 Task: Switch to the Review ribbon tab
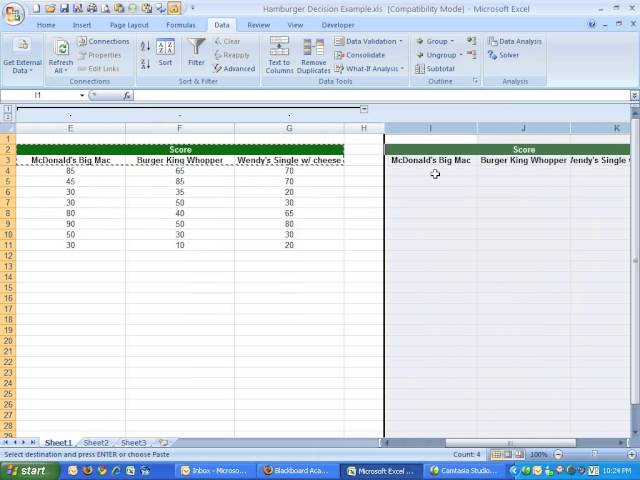click(259, 25)
